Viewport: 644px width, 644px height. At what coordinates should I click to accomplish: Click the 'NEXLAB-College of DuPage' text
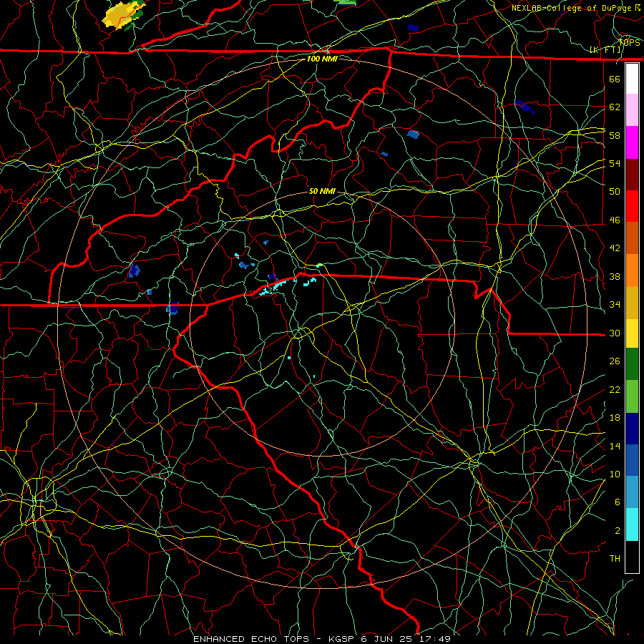[571, 8]
